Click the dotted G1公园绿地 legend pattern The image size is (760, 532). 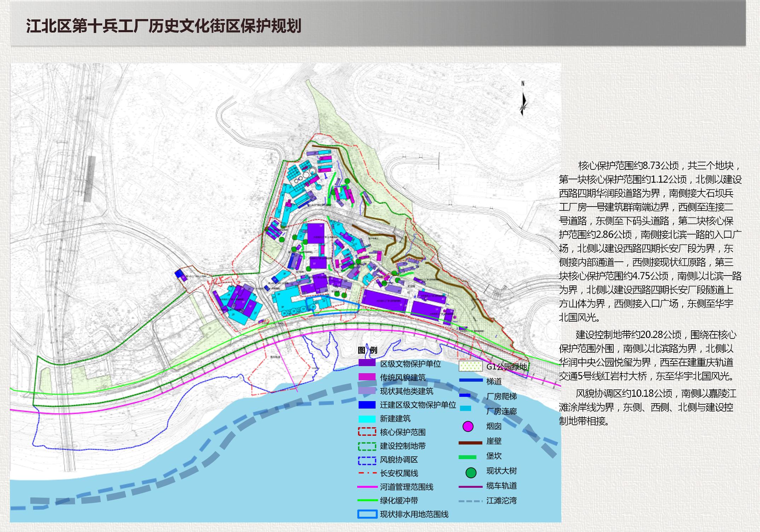tap(470, 366)
